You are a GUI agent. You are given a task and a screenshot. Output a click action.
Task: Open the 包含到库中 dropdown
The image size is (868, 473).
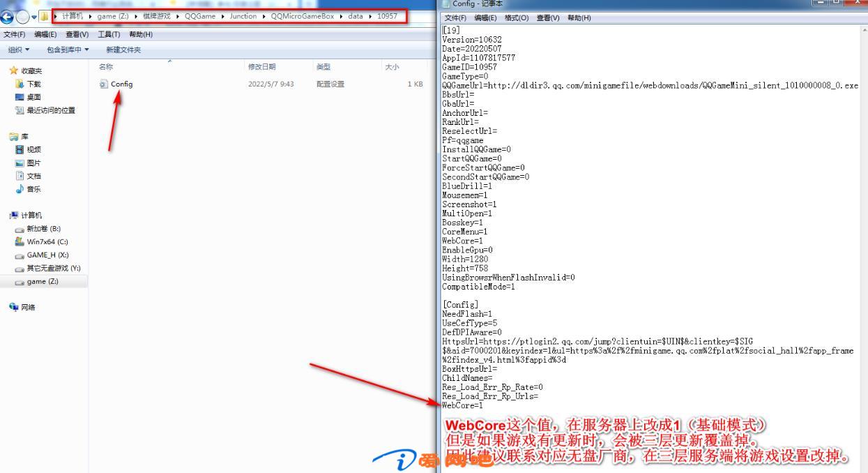tap(68, 50)
